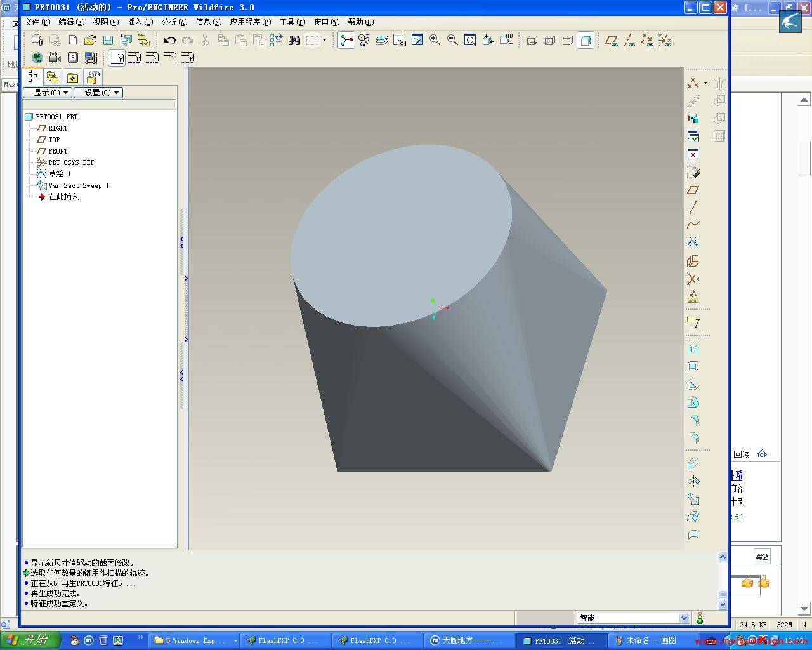Select the Rib tool
The image size is (812, 650).
693,384
